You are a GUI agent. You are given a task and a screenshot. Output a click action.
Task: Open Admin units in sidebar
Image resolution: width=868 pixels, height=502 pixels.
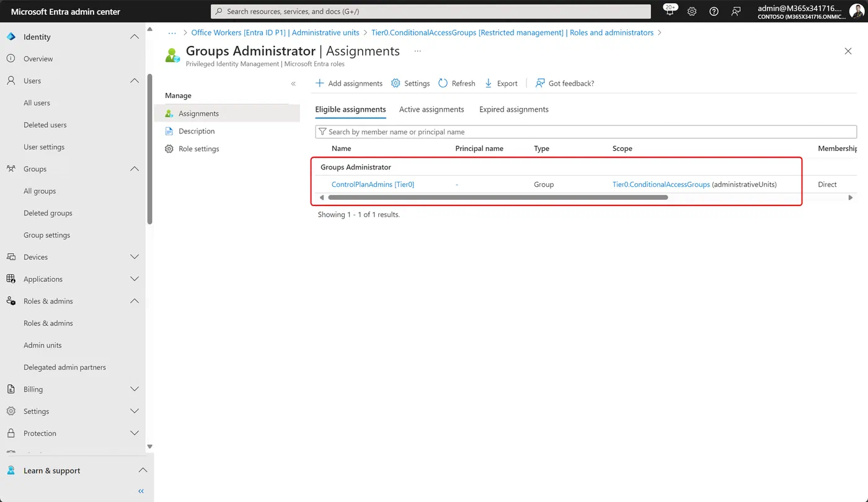pyautogui.click(x=43, y=345)
